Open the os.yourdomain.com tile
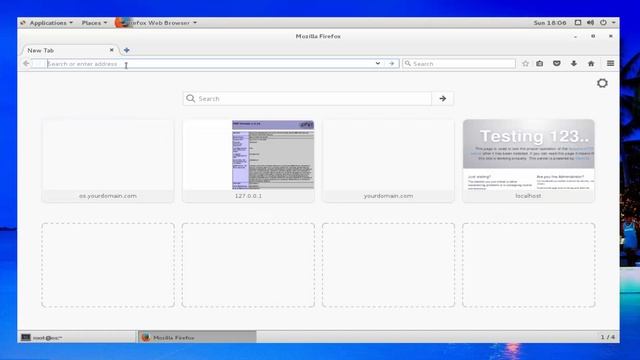Viewport: 640px width, 360px height. point(108,160)
